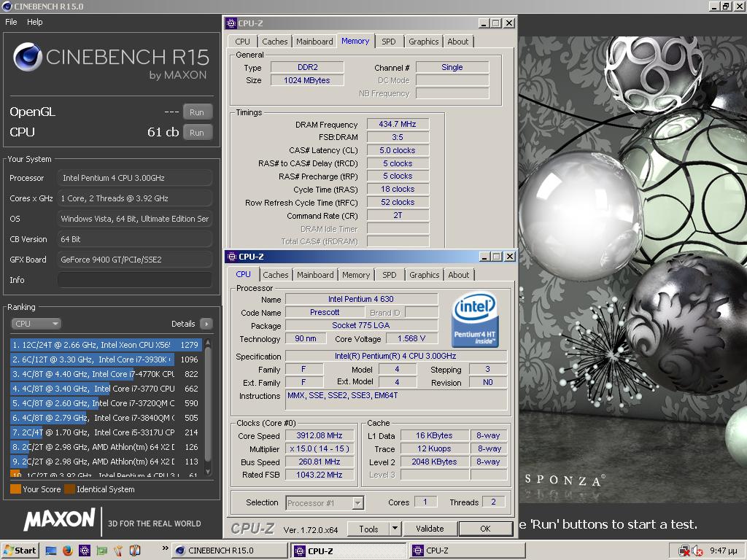The height and width of the screenshot is (560, 747).
Task: Open Graphics tab in upper CPU-Z window
Action: tap(424, 42)
